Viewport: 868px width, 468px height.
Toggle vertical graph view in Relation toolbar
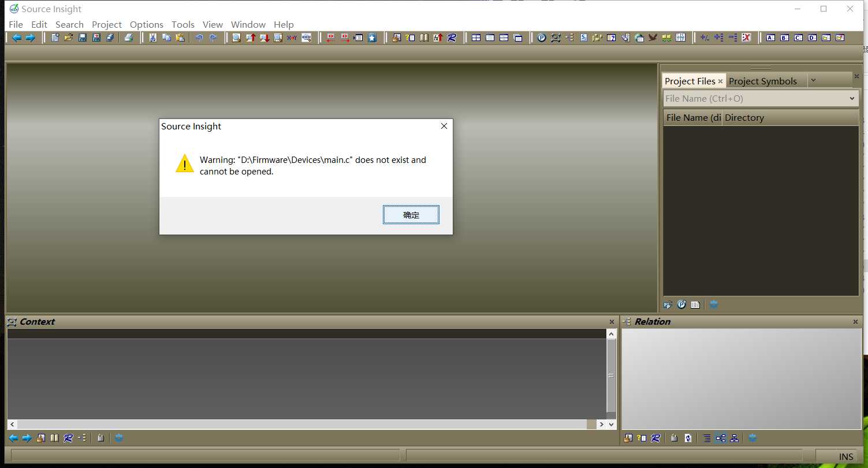pyautogui.click(x=734, y=438)
